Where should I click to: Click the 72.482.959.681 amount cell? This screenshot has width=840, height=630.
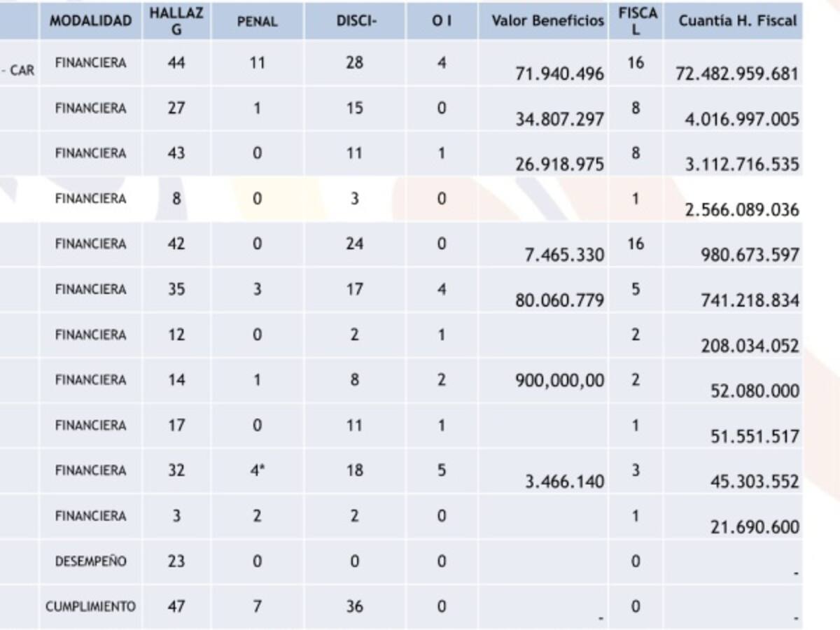pyautogui.click(x=737, y=73)
